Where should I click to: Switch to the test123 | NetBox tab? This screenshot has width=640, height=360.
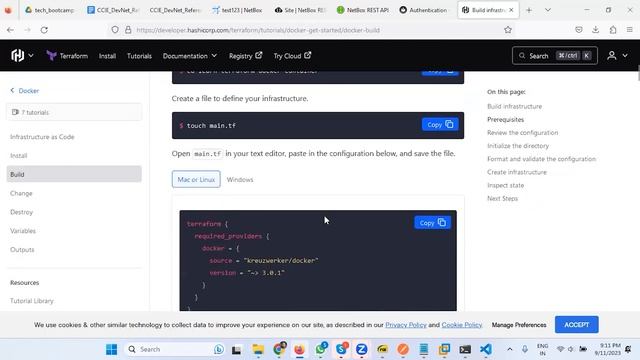coord(237,10)
